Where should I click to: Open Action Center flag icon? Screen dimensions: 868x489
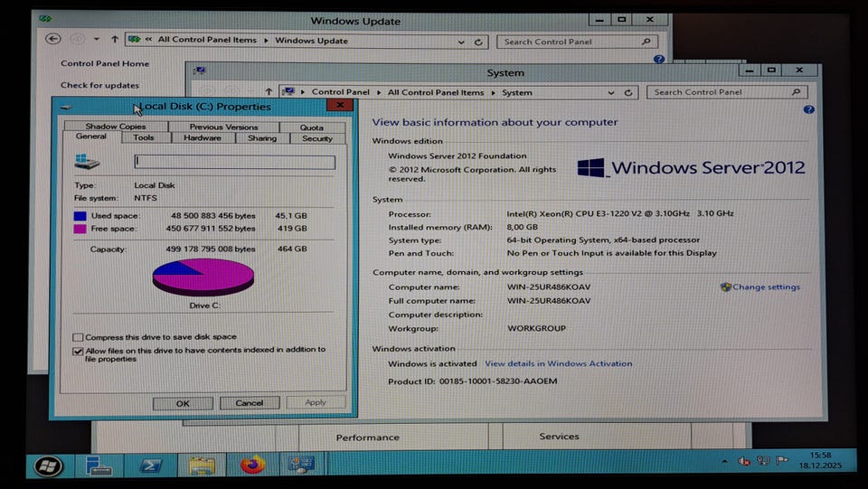pos(781,460)
